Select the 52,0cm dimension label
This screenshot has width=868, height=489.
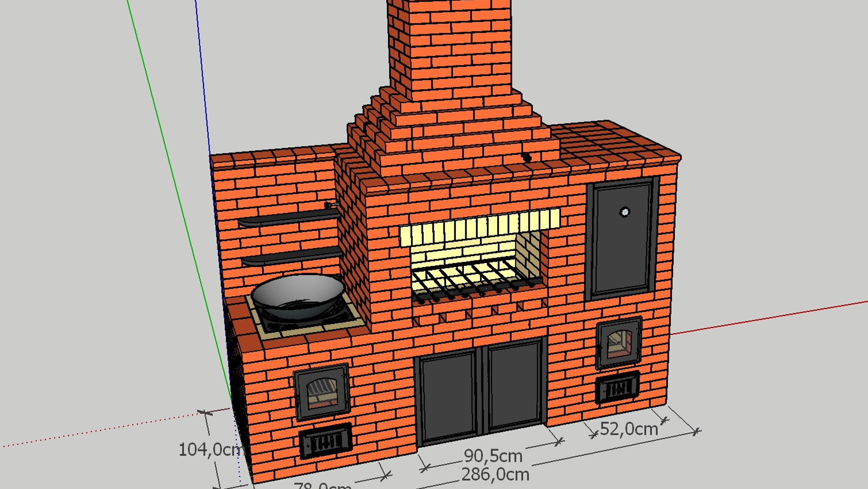click(x=629, y=429)
